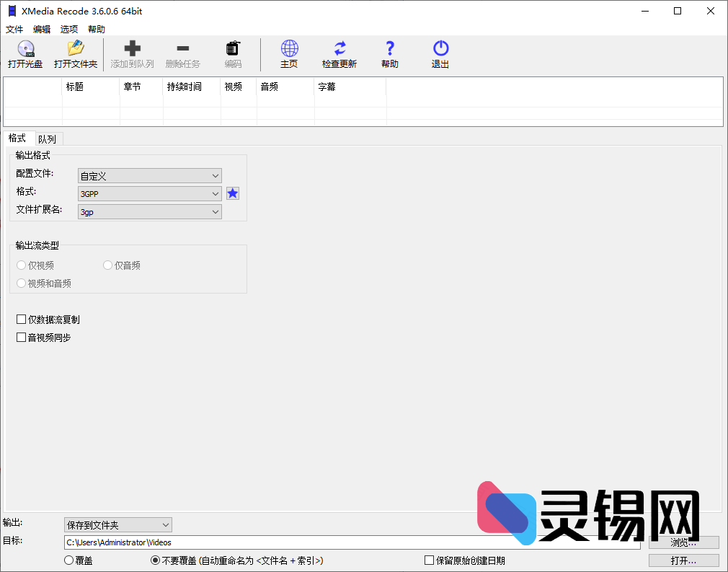This screenshot has height=572, width=728.
Task: Exit via the 退出 power icon
Action: click(x=440, y=54)
